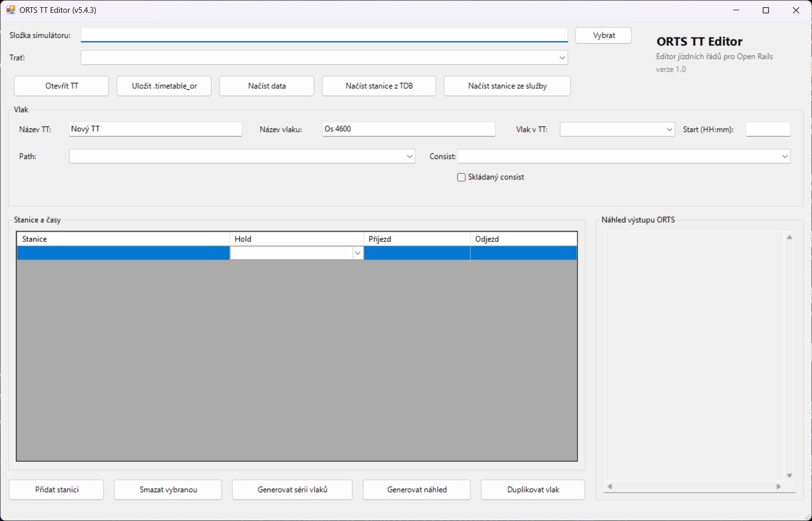Click Generovat náhled button
The image size is (812, 521).
417,490
